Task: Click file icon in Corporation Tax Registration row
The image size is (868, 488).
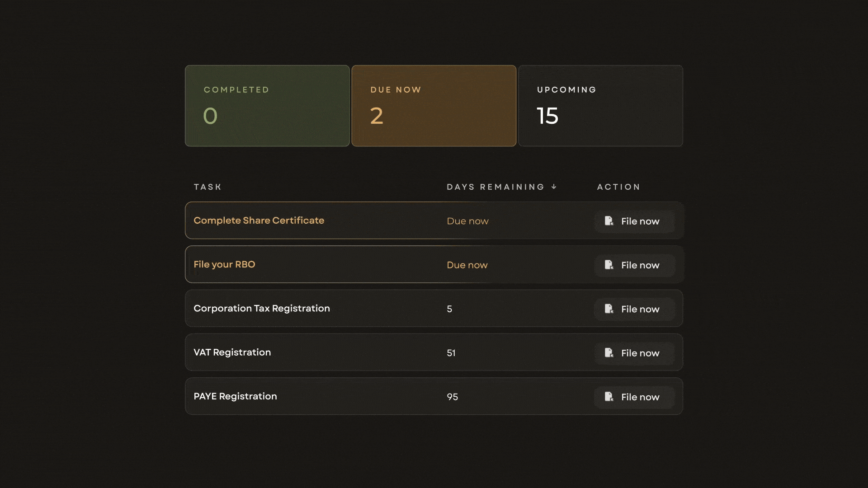Action: 609,309
